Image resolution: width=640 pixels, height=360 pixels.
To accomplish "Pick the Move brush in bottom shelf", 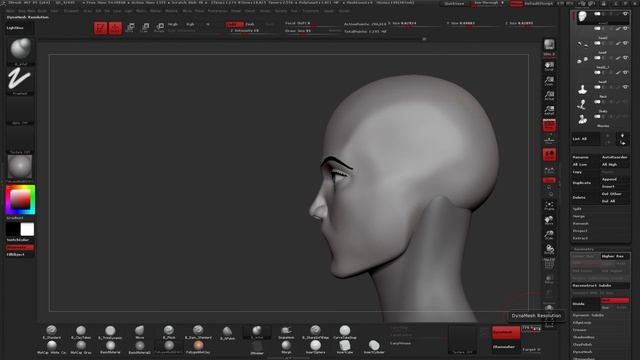I will (140, 331).
